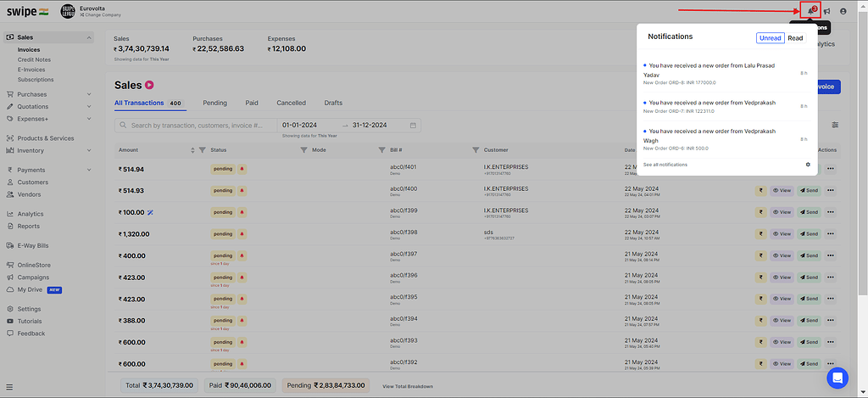Click the transaction search field
The width and height of the screenshot is (868, 398).
(x=195, y=126)
